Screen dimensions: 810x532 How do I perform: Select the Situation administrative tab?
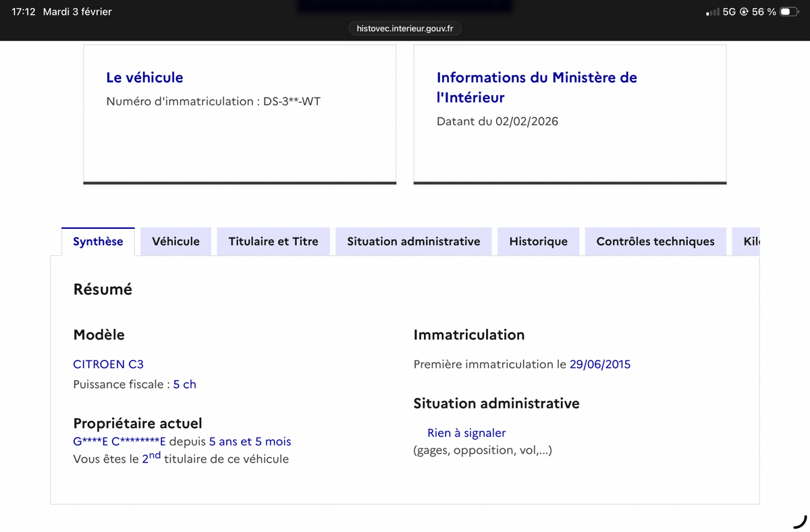(414, 242)
